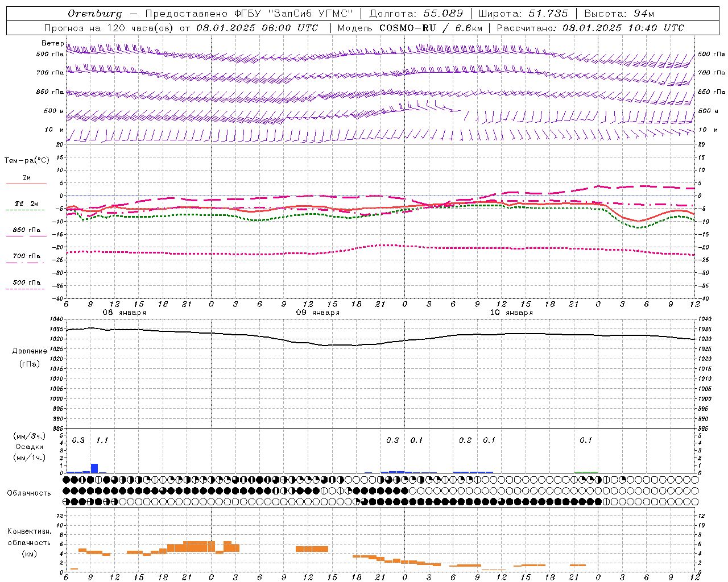
Task: Click the '10 января' date label
Action: click(511, 313)
